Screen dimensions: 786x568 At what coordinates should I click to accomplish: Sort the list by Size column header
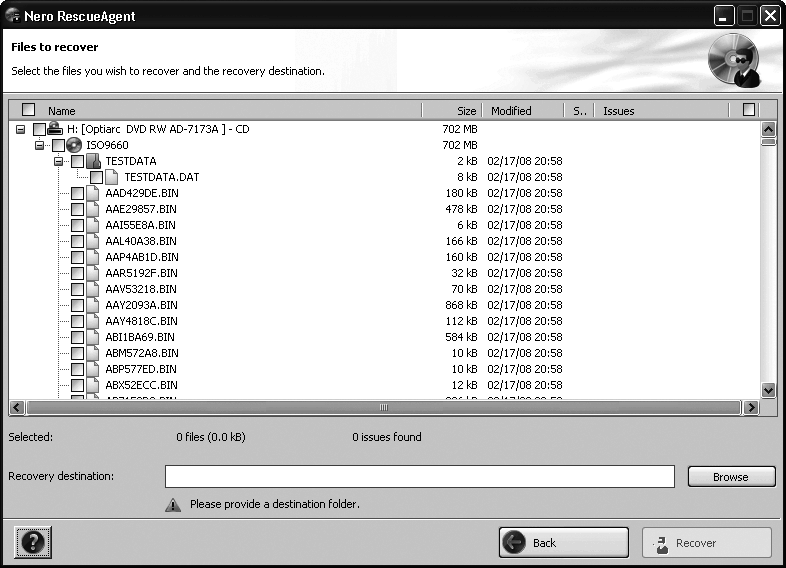452,111
